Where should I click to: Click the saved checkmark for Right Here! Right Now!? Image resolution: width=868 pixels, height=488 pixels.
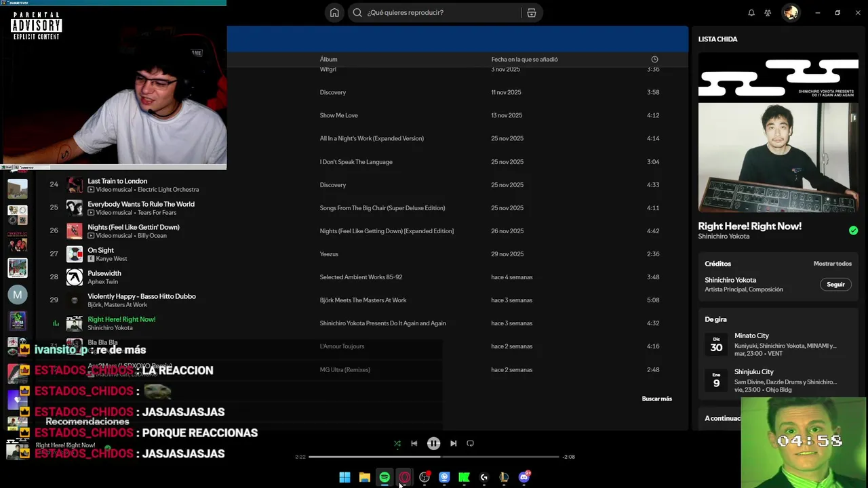tap(853, 230)
